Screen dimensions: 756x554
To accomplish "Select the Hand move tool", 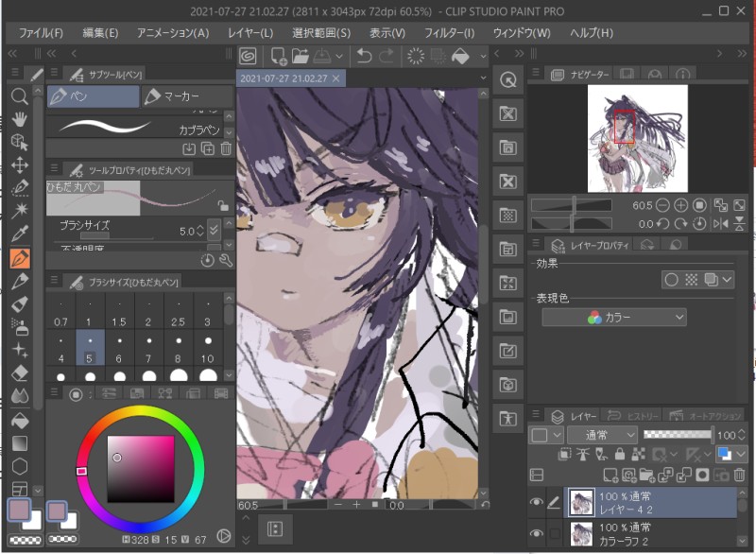I will click(x=19, y=119).
